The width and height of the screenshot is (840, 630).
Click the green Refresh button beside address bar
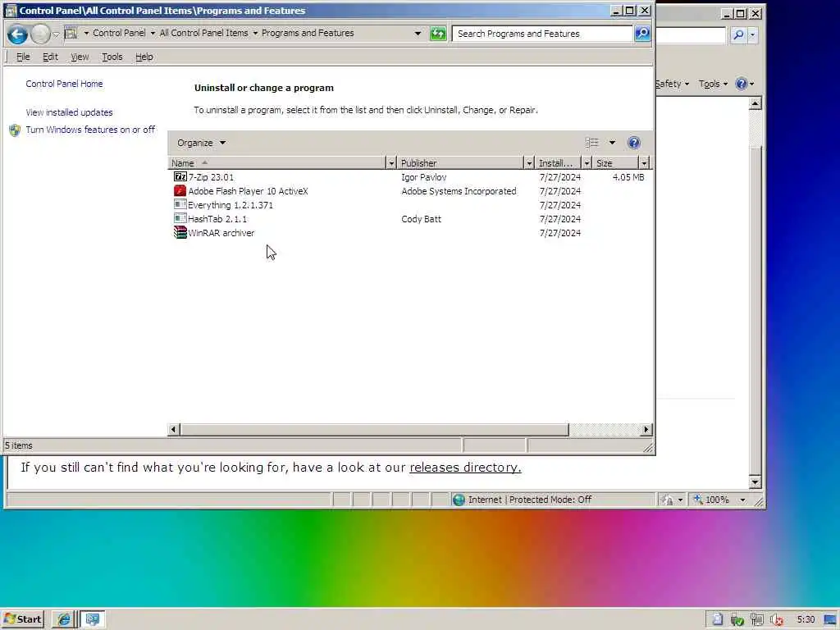[438, 34]
